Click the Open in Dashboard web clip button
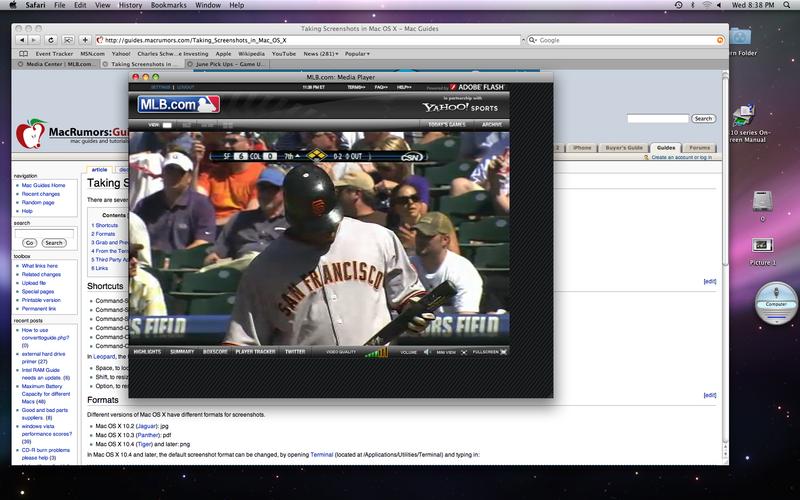The height and width of the screenshot is (500, 800). [68, 40]
